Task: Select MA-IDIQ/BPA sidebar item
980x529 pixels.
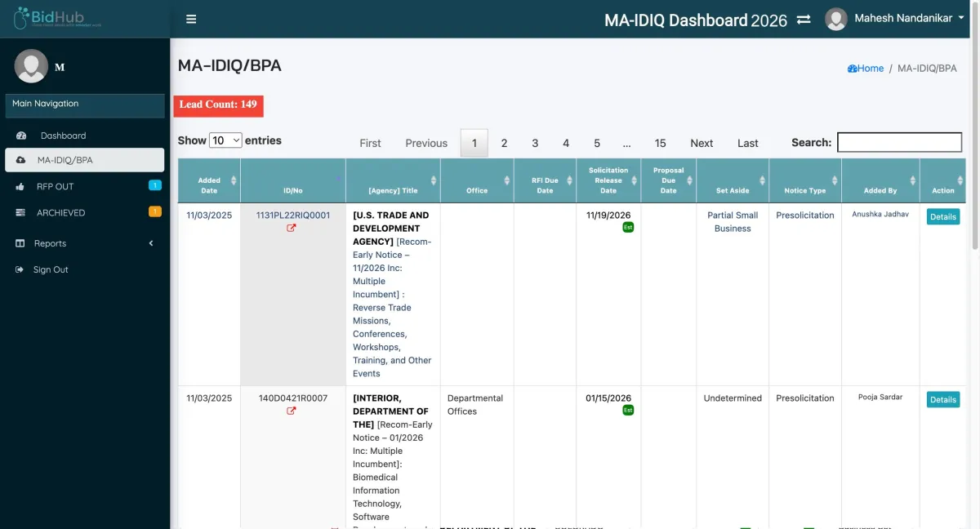Action: pos(85,160)
